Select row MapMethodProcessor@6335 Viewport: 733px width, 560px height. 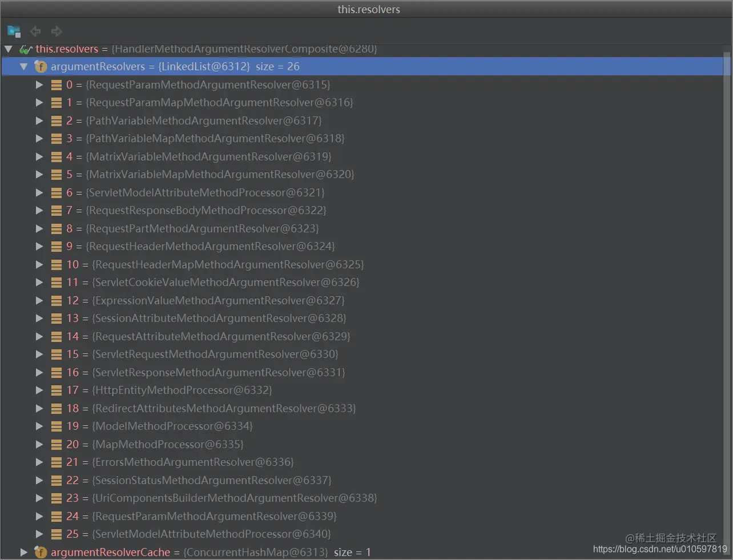point(362,444)
